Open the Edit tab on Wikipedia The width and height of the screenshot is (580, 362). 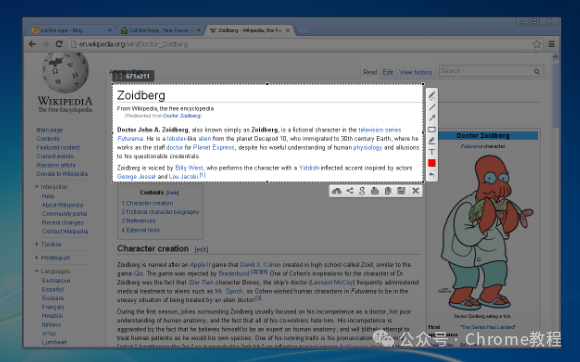pos(388,72)
